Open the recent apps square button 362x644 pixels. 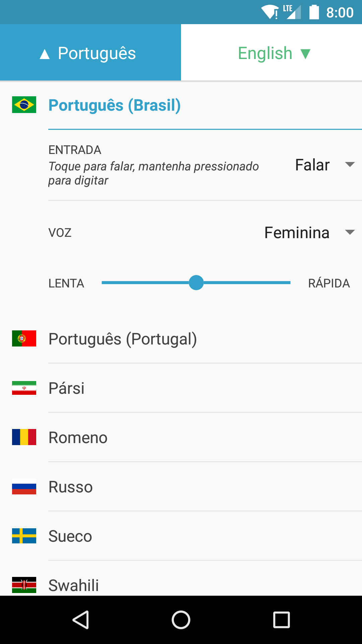(x=281, y=620)
